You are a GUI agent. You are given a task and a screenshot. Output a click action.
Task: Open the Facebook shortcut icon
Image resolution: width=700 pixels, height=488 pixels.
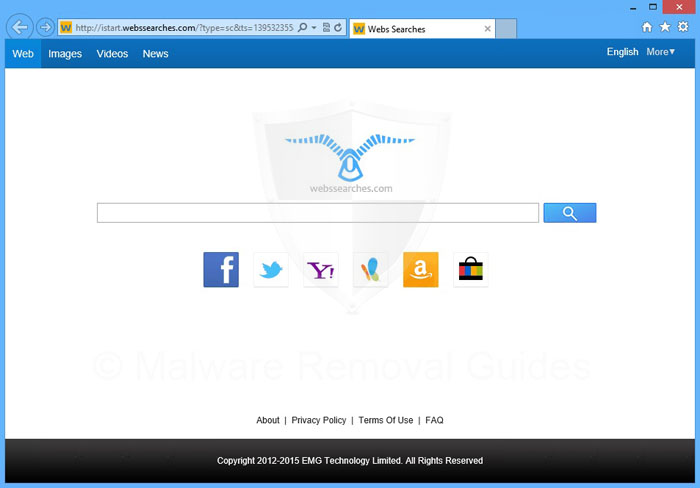221,270
